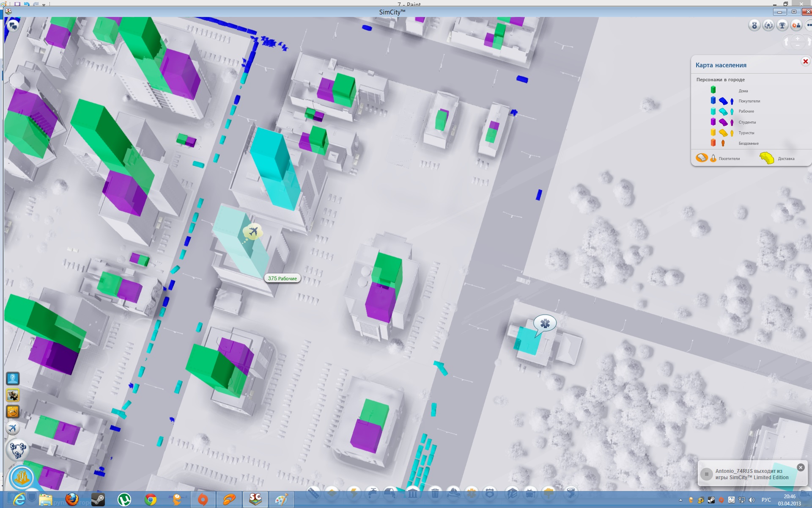Rotate camera with the left arrow control
812x508 pixels.
(787, 42)
